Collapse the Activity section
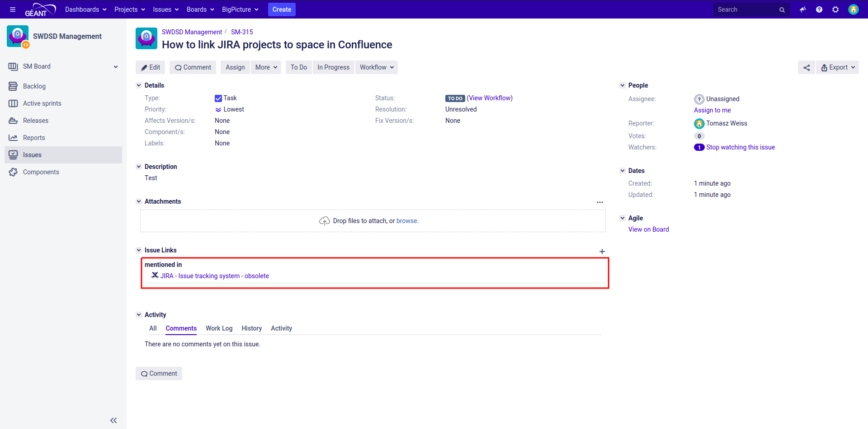Image resolution: width=868 pixels, height=429 pixels. click(x=139, y=315)
